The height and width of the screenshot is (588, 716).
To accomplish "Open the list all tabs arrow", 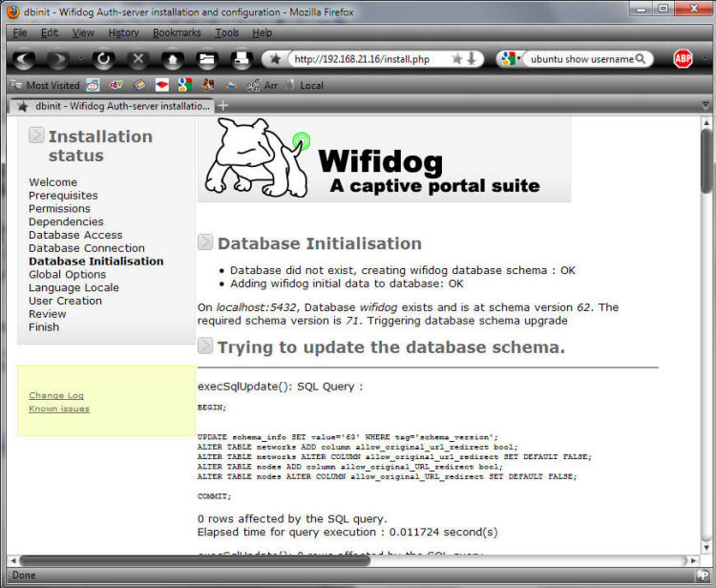I will click(705, 105).
